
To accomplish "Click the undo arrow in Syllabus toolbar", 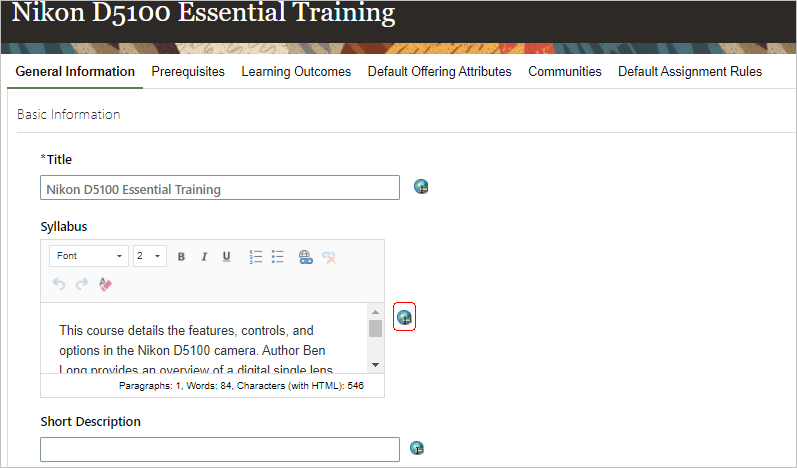I will 59,284.
